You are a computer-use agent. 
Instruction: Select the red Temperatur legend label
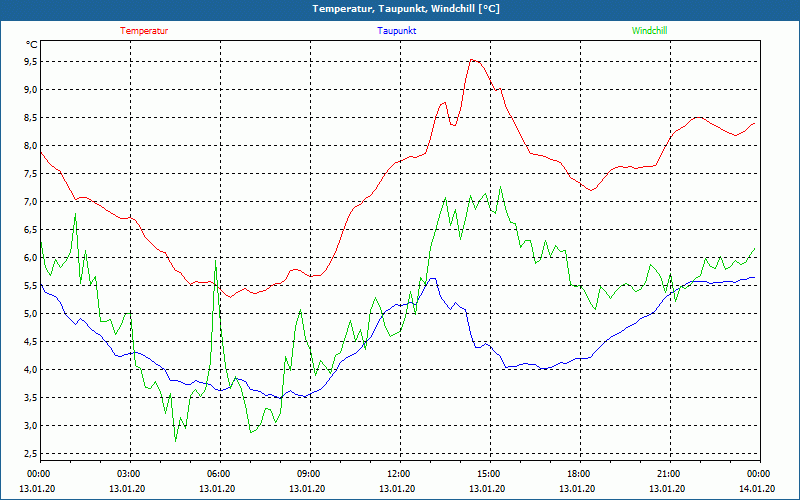click(x=144, y=31)
